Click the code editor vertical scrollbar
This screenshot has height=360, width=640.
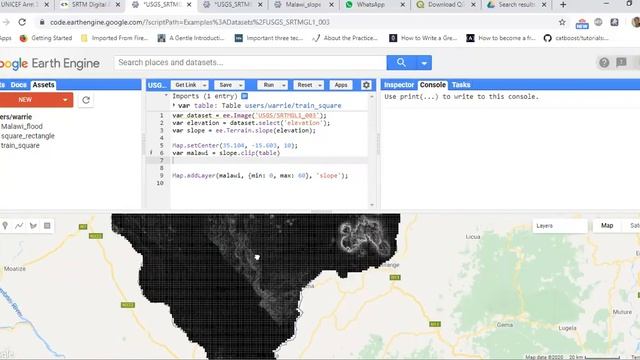(x=371, y=151)
